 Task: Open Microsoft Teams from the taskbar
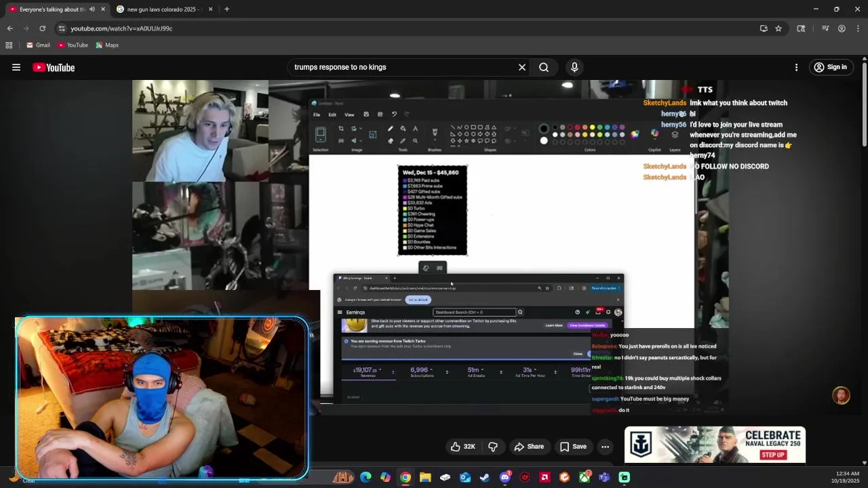tap(604, 477)
